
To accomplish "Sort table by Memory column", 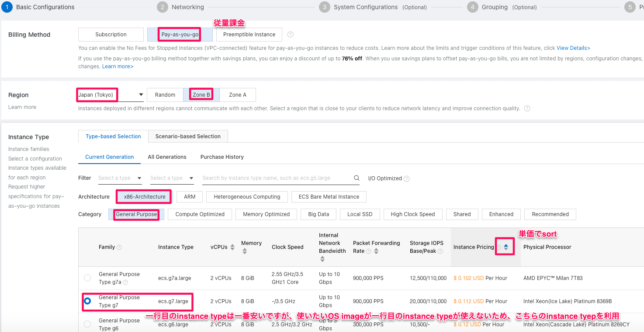I will pyautogui.click(x=245, y=251).
